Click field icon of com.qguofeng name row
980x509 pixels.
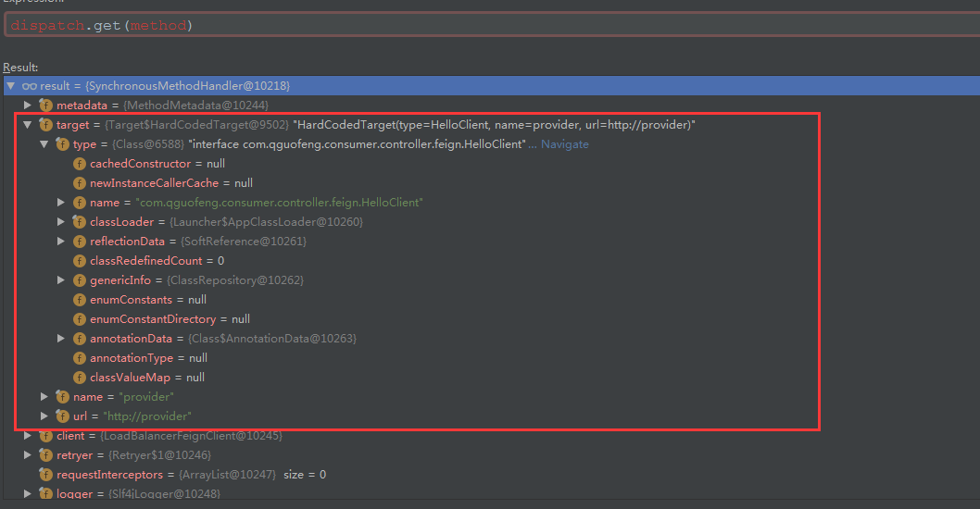pyautogui.click(x=80, y=203)
